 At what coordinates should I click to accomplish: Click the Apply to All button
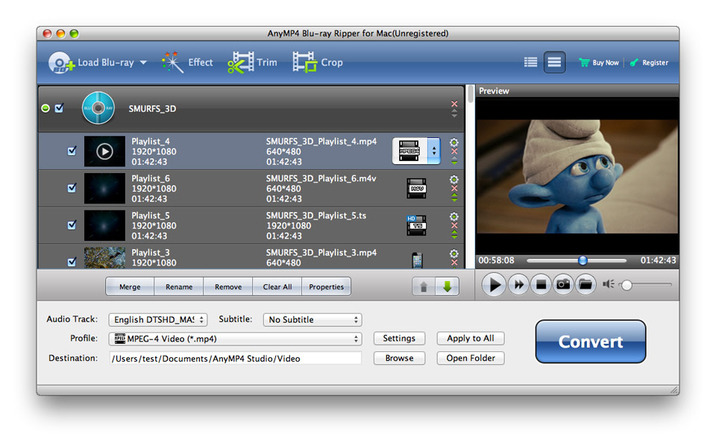tap(470, 339)
